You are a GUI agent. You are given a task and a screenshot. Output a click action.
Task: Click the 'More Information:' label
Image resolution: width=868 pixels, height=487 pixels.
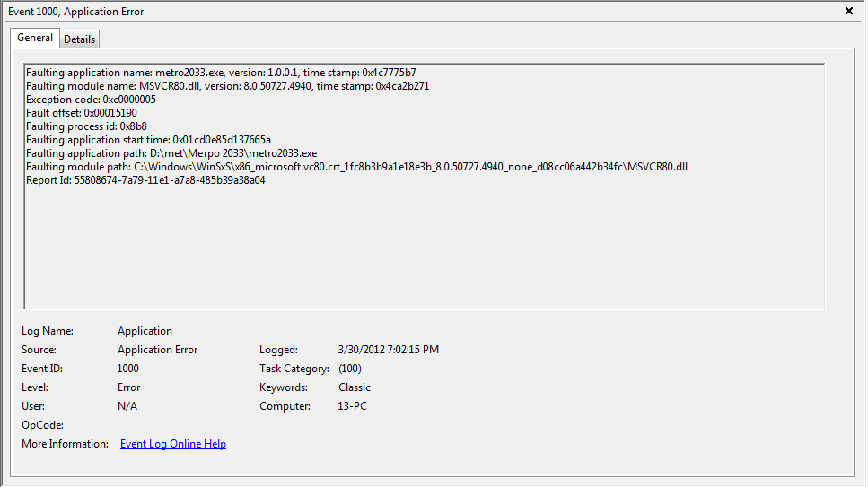point(65,444)
